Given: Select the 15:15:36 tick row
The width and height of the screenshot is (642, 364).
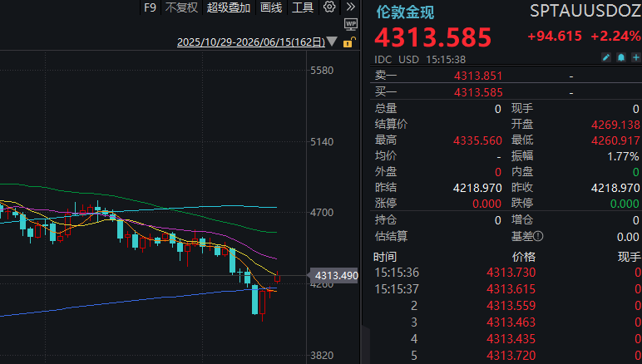Looking at the screenshot, I should [508, 273].
